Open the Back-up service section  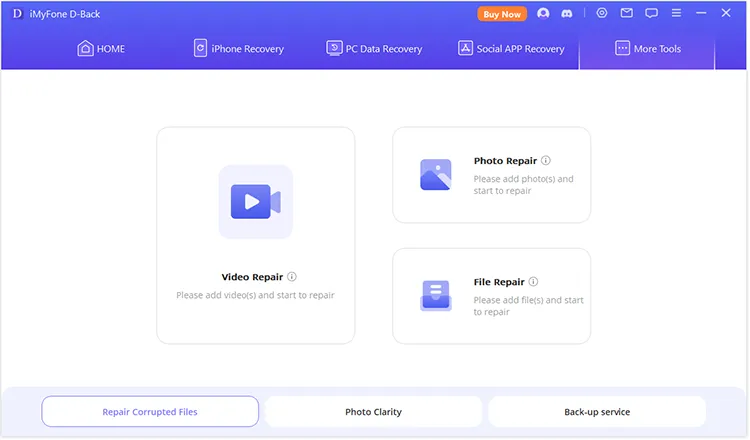[x=597, y=412]
